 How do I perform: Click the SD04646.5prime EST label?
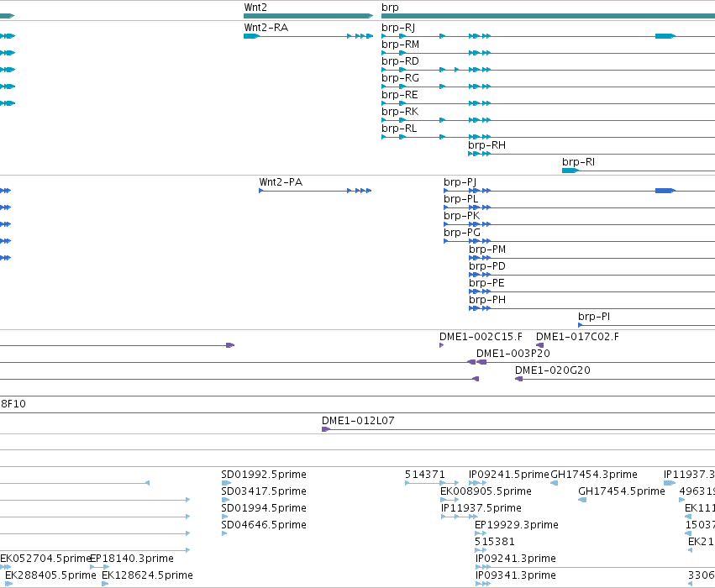(264, 525)
